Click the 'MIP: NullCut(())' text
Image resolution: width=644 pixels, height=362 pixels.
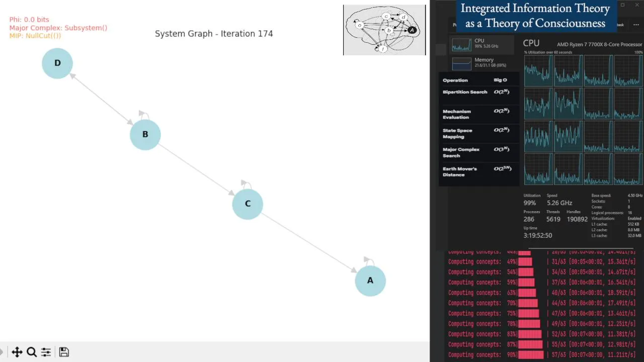[35, 36]
